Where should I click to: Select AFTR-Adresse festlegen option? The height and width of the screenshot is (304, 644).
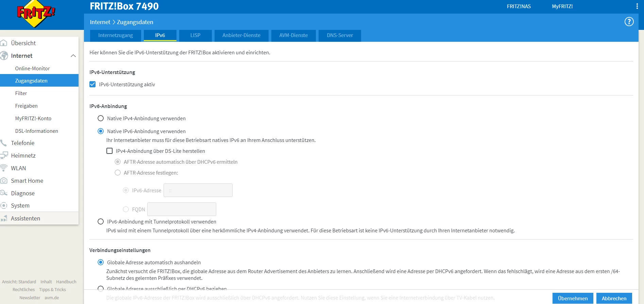118,173
